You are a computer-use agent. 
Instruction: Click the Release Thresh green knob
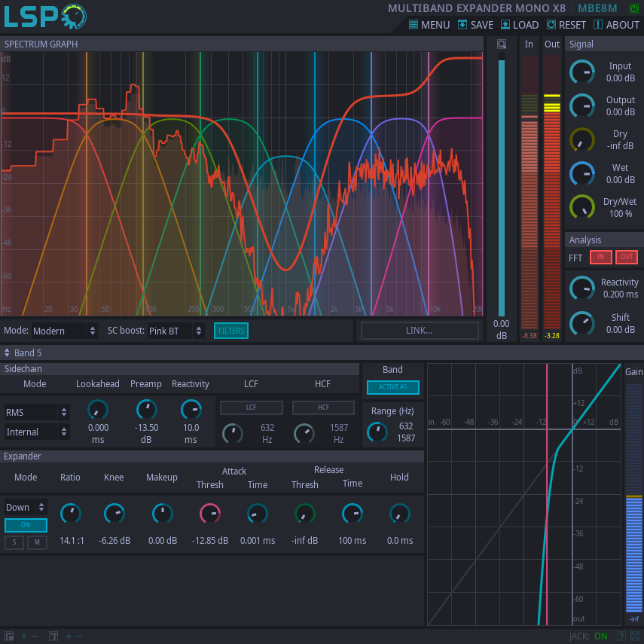305,514
